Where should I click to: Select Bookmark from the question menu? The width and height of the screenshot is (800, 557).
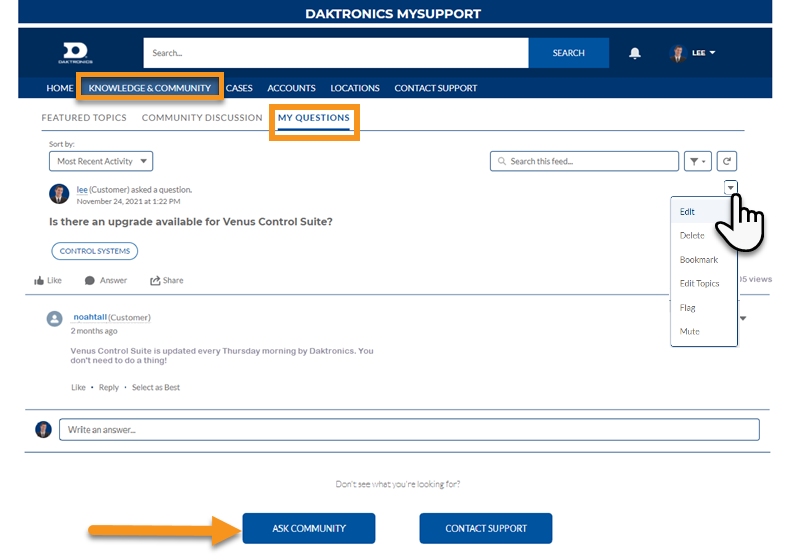click(x=699, y=260)
